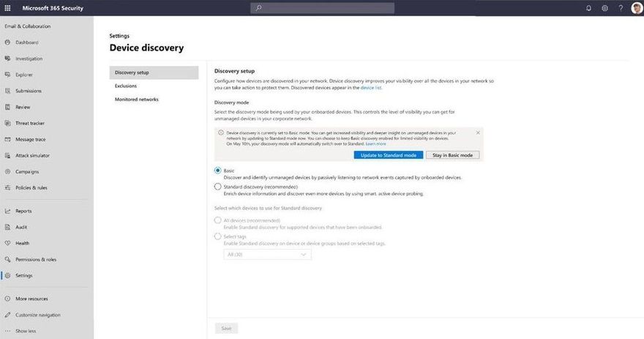This screenshot has height=339, width=644.
Task: Choose the All devices (recommended) option
Action: coord(217,220)
